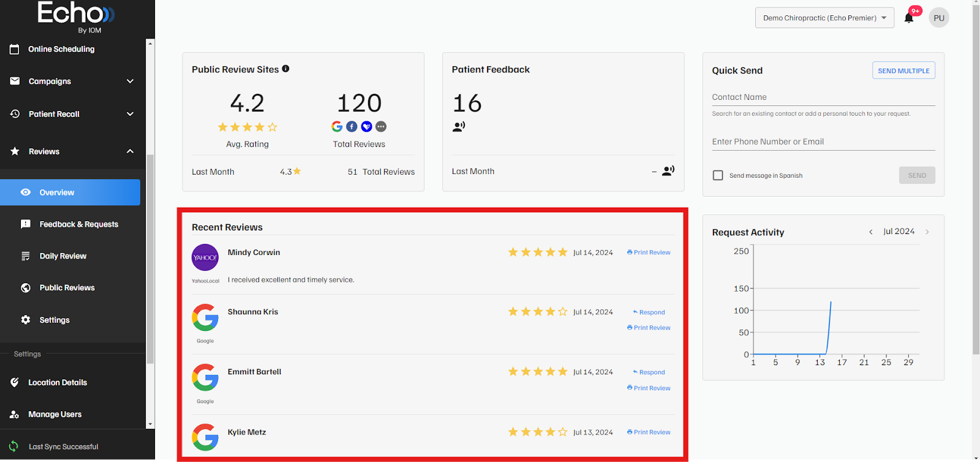Image resolution: width=980 pixels, height=462 pixels.
Task: Print Emmitt Bartell's review
Action: [649, 388]
